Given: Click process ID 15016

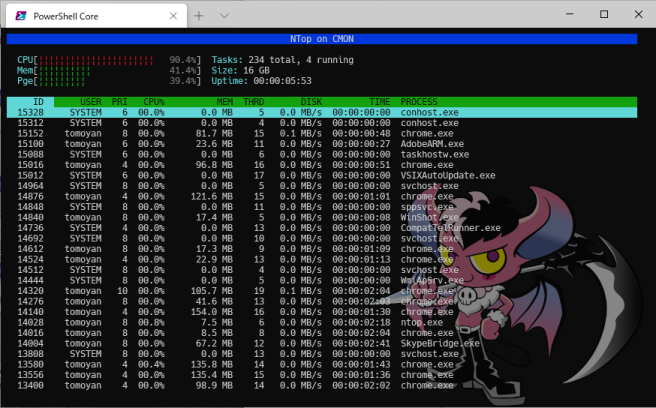Looking at the screenshot, I should tap(31, 165).
